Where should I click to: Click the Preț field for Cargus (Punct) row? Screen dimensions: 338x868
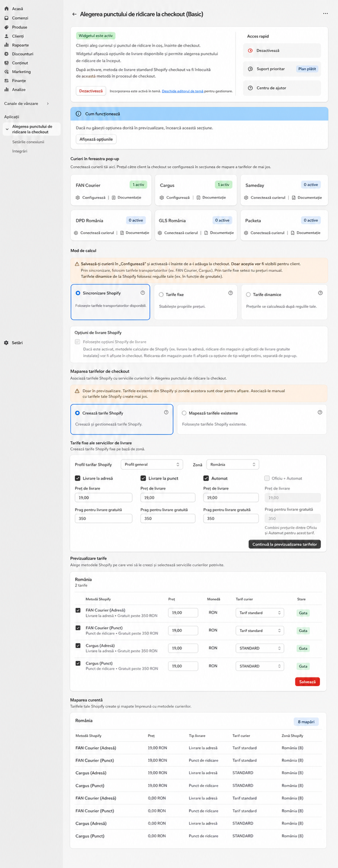pos(183,666)
